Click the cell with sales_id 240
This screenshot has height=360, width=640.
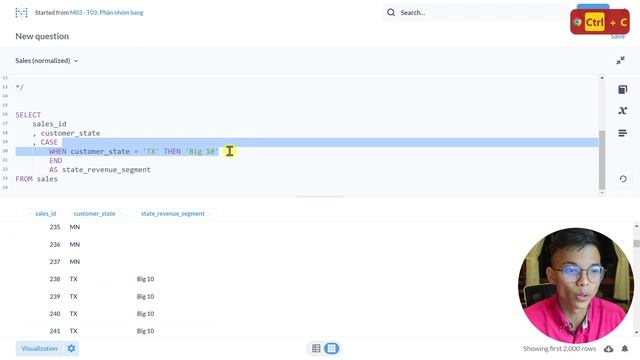(55, 314)
